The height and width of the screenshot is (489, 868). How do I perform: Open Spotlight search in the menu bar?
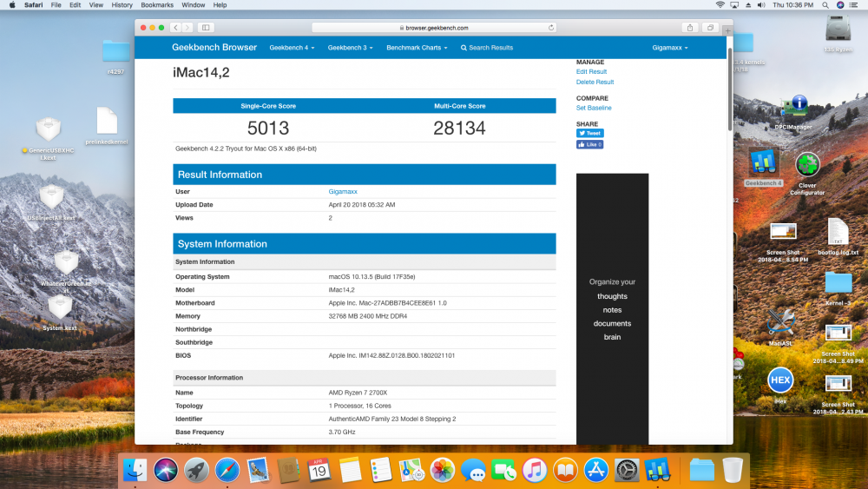pyautogui.click(x=825, y=5)
